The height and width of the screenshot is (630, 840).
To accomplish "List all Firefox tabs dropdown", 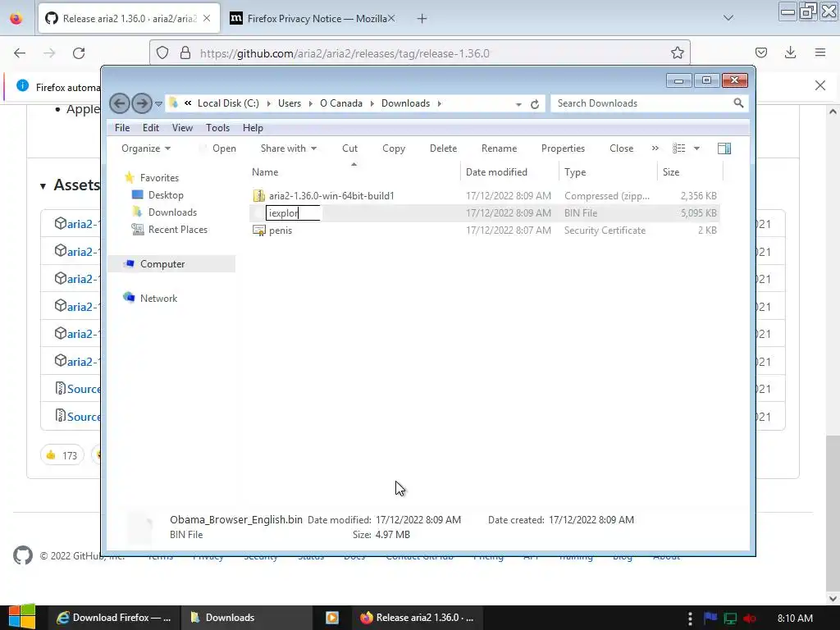I will click(728, 18).
